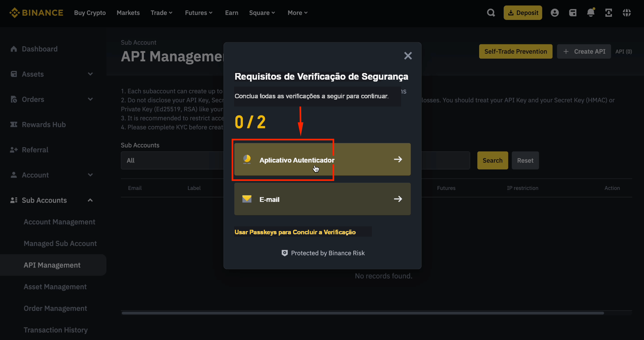Screen dimensions: 644x340
Task: Open the search magnifier icon
Action: tap(491, 13)
